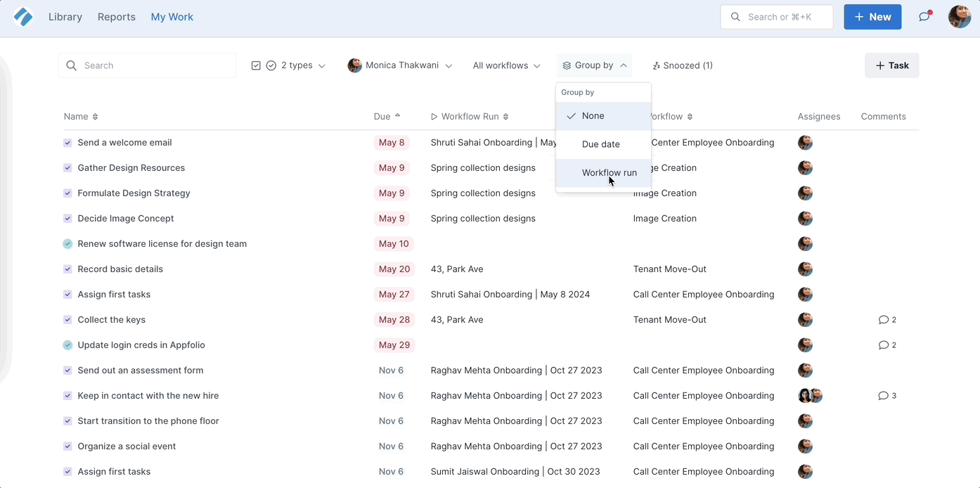
Task: Select Workflow run grouping option
Action: coord(609,173)
